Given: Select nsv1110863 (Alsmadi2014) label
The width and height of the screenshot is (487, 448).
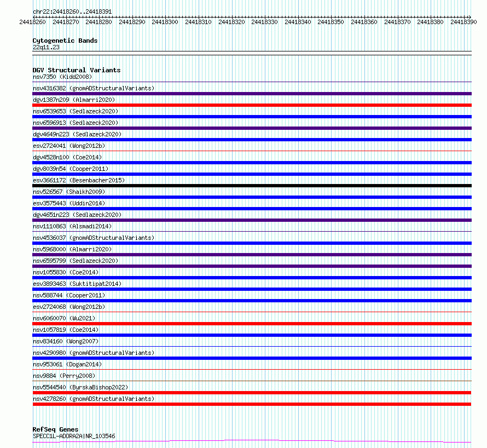Looking at the screenshot, I should pyautogui.click(x=72, y=226).
